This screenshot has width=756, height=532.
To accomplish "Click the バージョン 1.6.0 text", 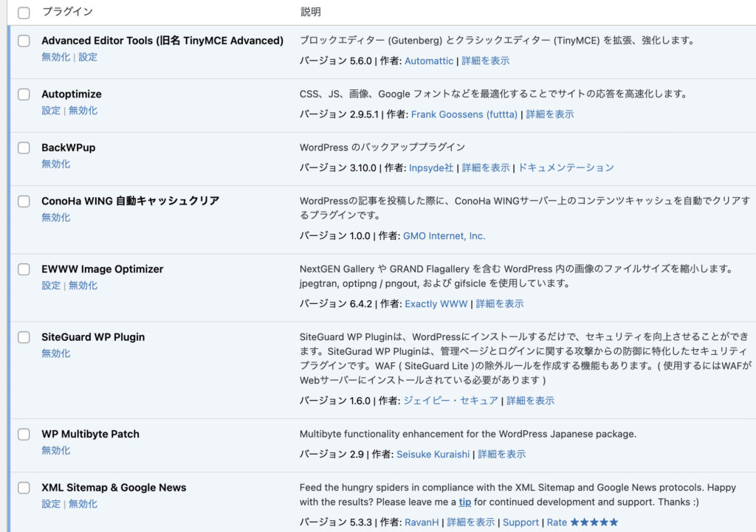I will point(335,401).
